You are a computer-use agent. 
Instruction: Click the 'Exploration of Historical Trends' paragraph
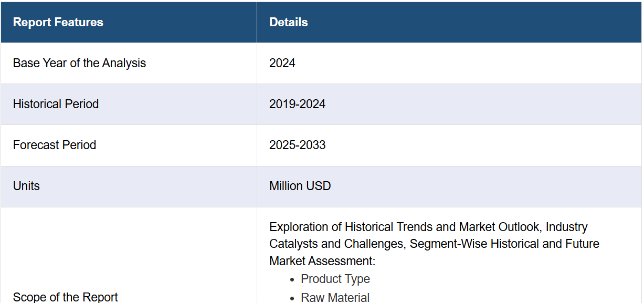click(x=435, y=244)
